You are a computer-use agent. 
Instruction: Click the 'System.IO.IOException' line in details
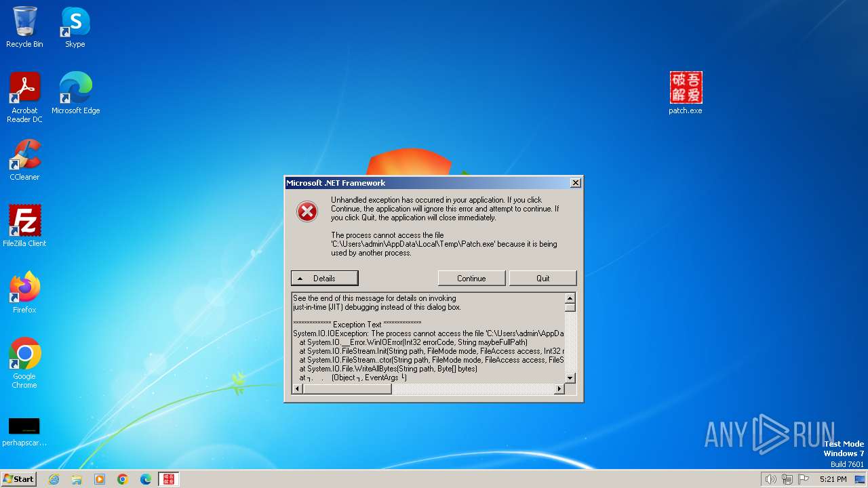click(x=429, y=333)
